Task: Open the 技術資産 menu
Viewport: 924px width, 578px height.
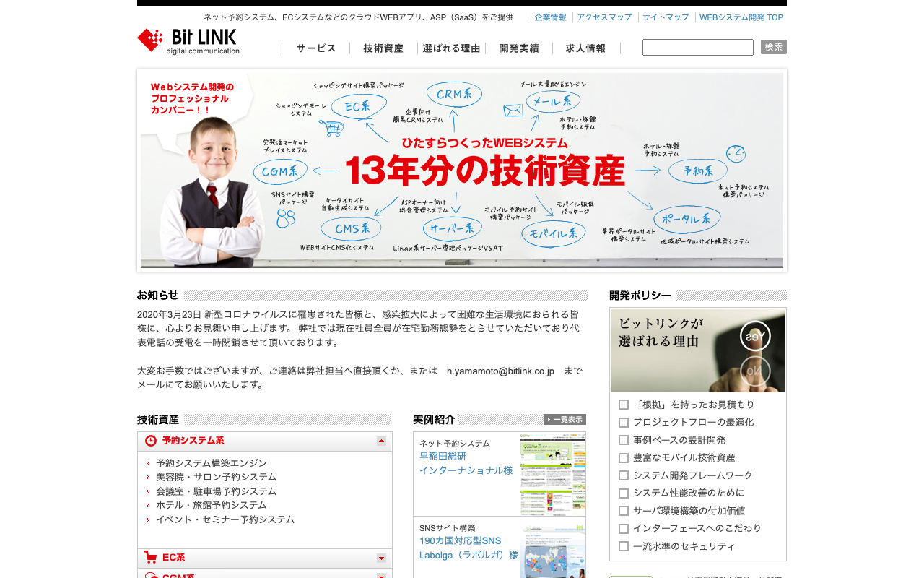Action: [383, 48]
